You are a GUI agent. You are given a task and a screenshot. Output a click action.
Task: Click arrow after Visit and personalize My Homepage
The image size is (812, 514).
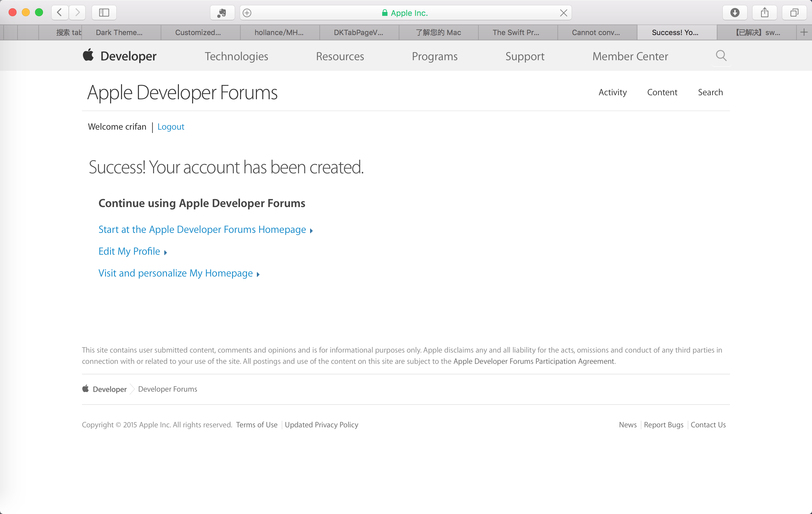click(x=258, y=274)
